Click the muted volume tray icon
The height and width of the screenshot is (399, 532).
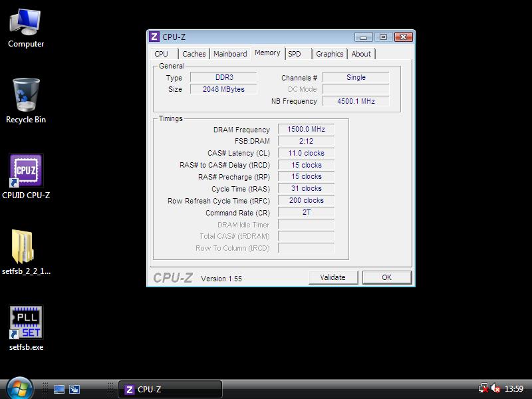495,389
